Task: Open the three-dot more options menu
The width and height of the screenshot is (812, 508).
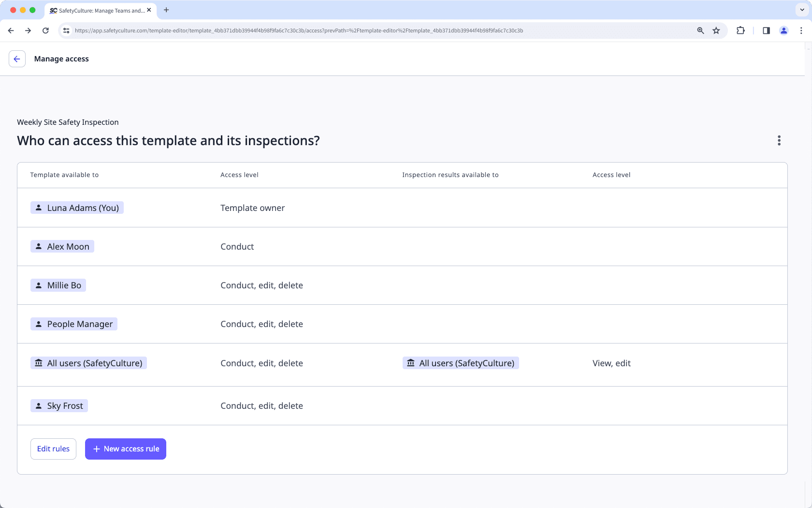Action: [x=779, y=141]
